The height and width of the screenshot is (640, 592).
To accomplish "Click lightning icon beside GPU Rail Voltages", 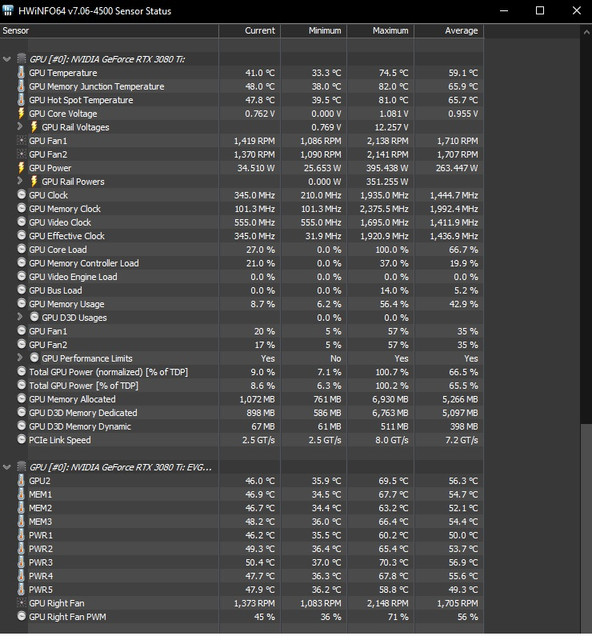I will point(34,127).
